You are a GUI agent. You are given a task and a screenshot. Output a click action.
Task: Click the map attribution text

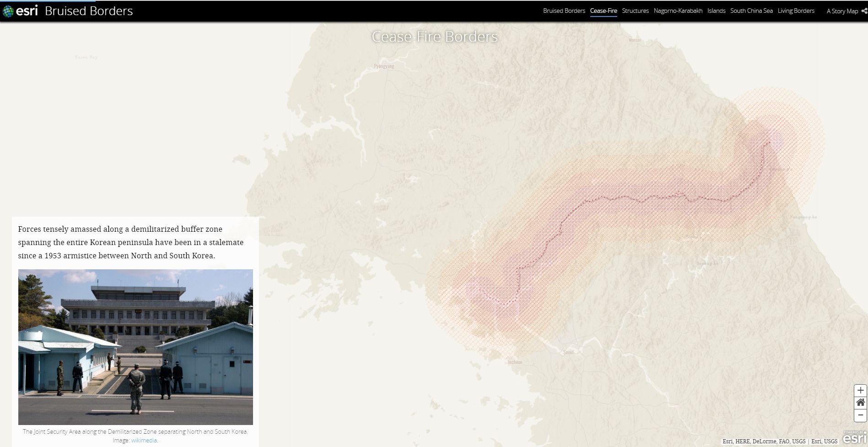(x=779, y=442)
